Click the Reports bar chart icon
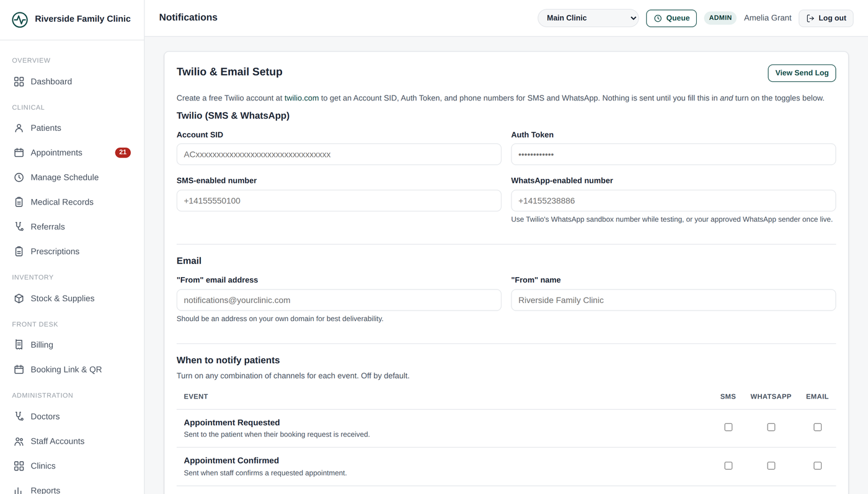The height and width of the screenshot is (494, 868). 19,490
